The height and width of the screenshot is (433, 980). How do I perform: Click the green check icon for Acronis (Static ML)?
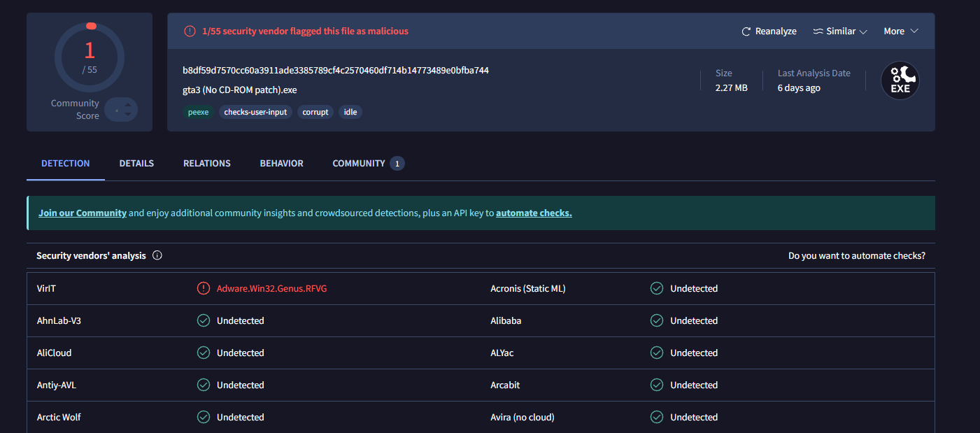[657, 288]
